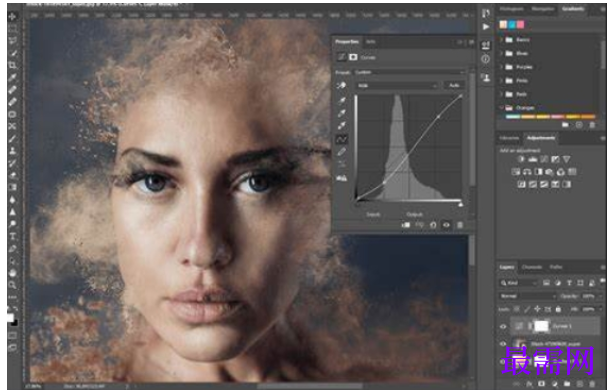Create new gradient icon in Gradients panel
The height and width of the screenshot is (392, 613).
[x=579, y=125]
